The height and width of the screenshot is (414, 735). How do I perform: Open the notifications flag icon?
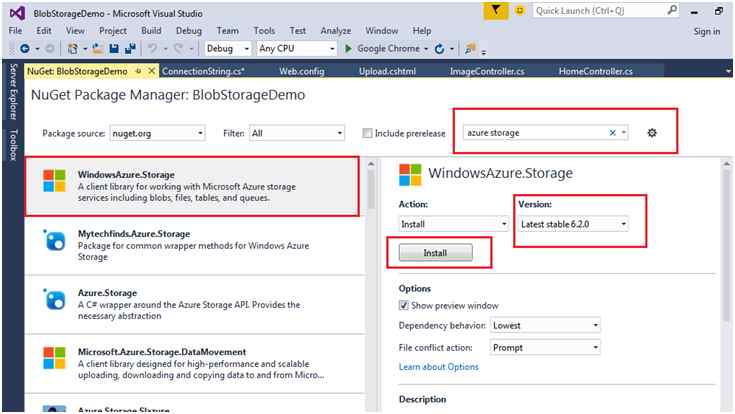[495, 10]
